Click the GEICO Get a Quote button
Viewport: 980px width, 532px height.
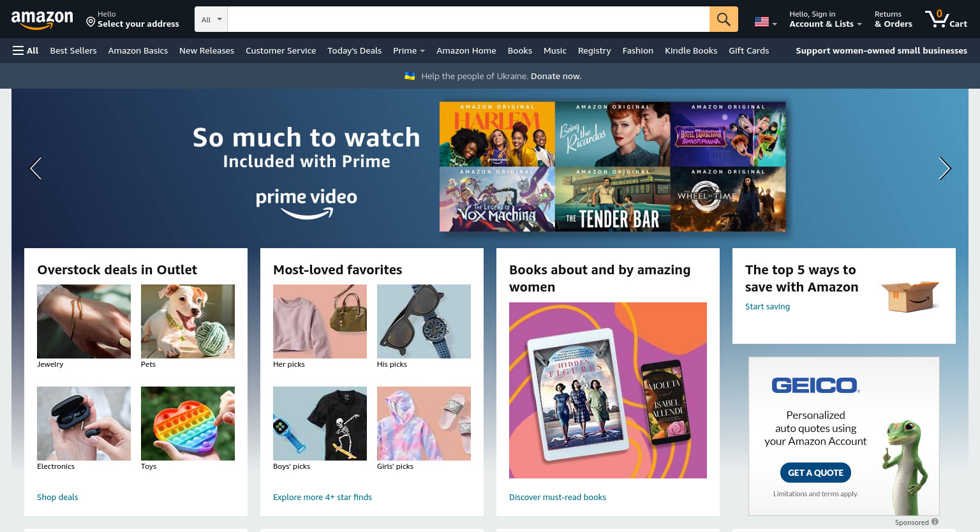click(815, 473)
